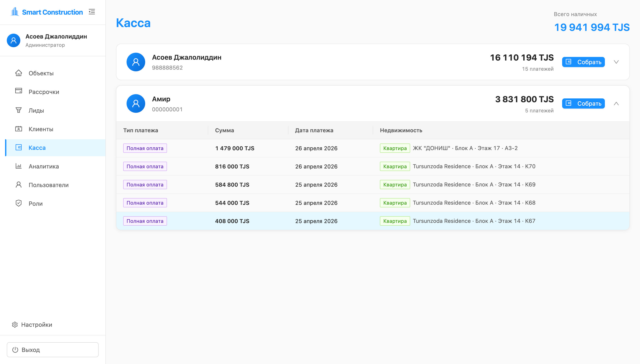Click the Касса page title
The image size is (640, 364).
click(133, 23)
